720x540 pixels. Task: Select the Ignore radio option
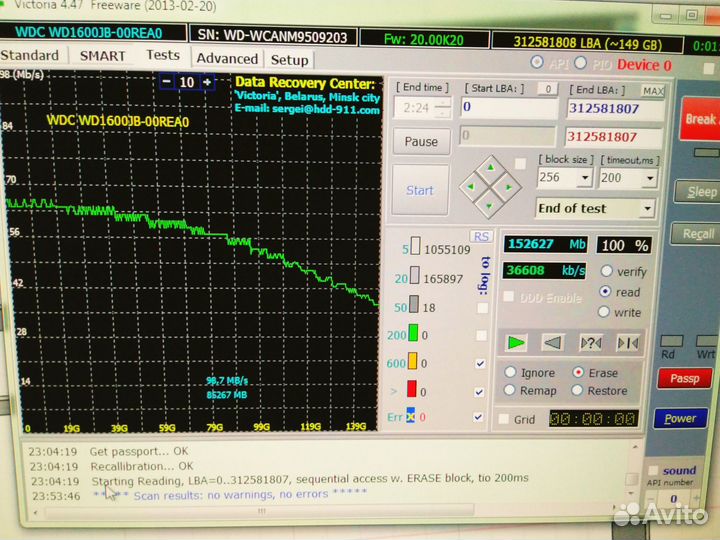[x=510, y=371]
